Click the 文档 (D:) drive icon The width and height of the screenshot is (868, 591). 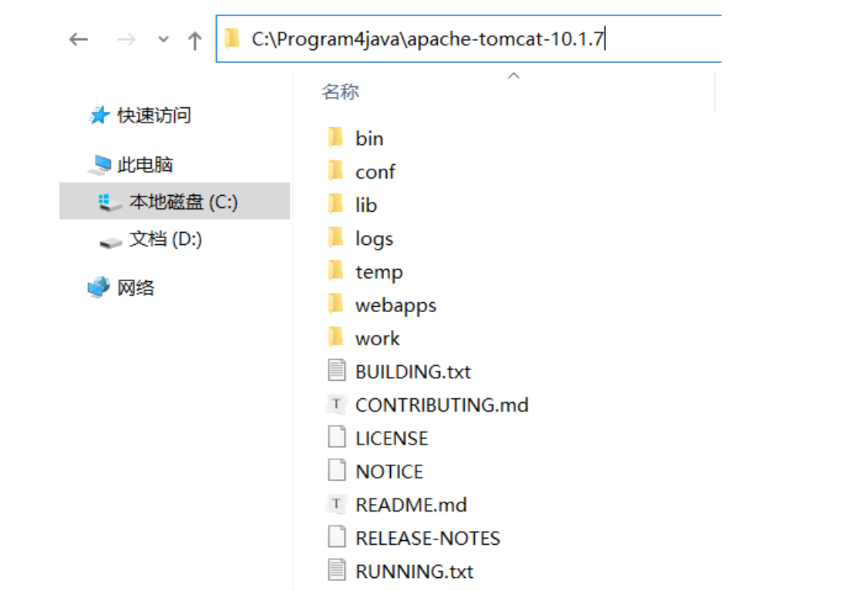(111, 243)
